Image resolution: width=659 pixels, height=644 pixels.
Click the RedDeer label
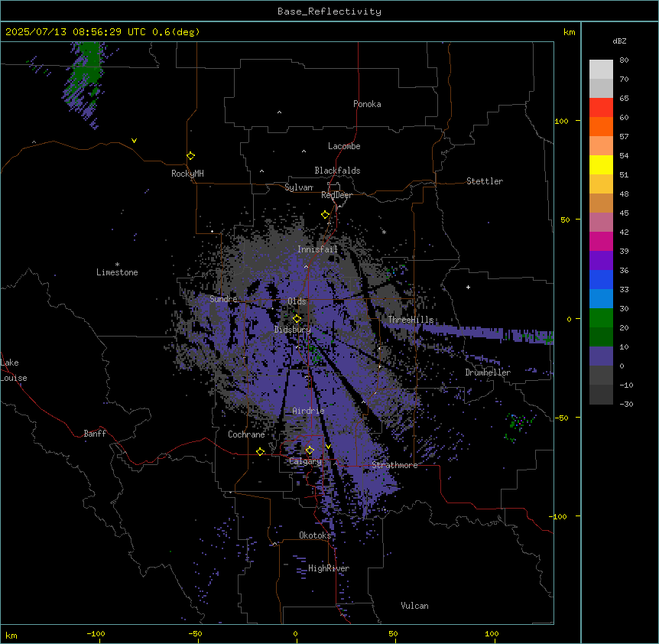[x=336, y=195]
